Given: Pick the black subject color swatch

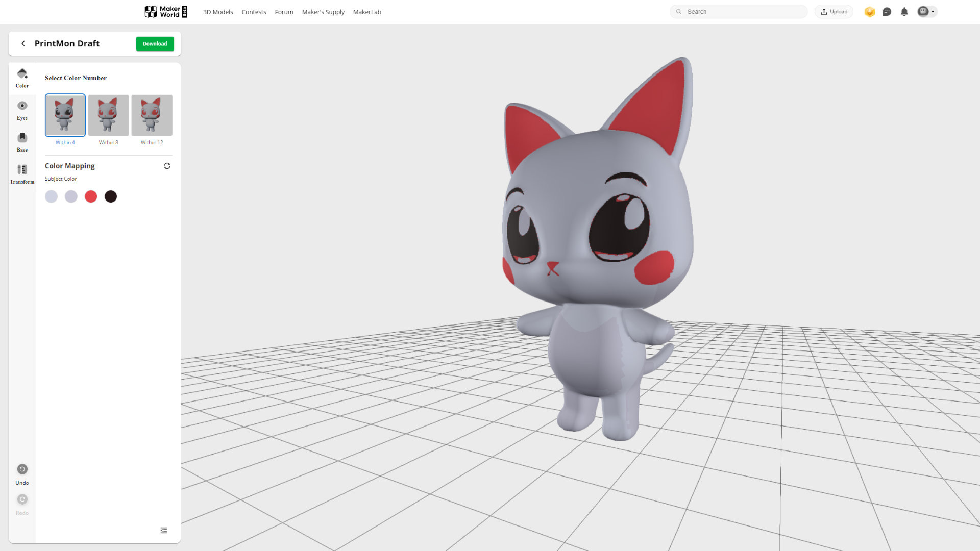Looking at the screenshot, I should (x=111, y=196).
